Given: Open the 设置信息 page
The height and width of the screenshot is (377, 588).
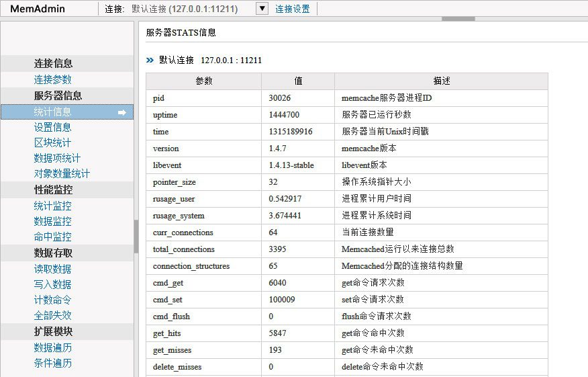Looking at the screenshot, I should click(x=53, y=127).
